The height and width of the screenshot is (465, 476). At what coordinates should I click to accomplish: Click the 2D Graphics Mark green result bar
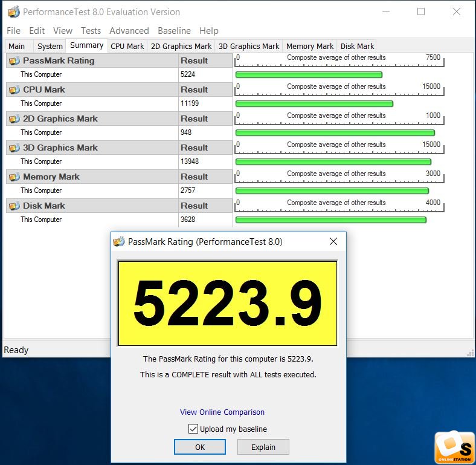point(335,133)
